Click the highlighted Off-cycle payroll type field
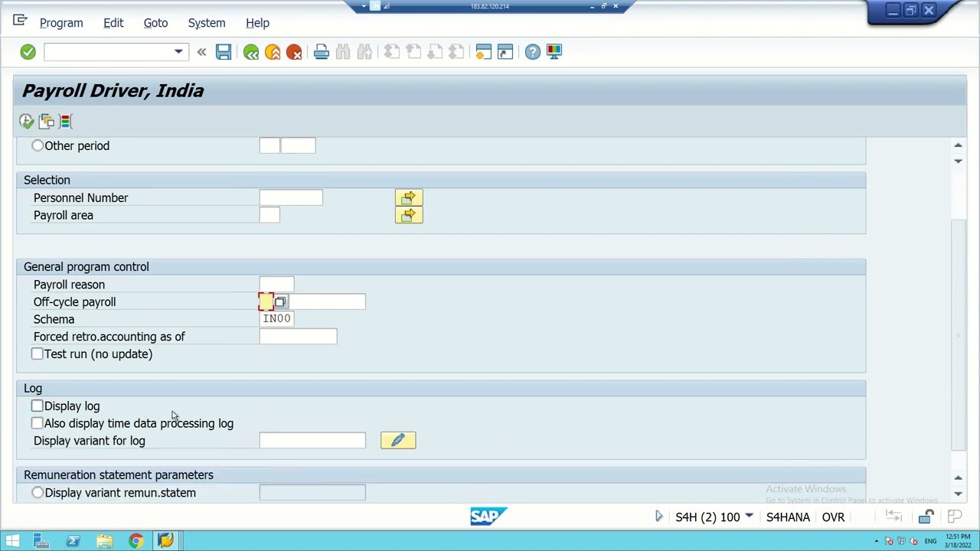This screenshot has width=980, height=551. [x=266, y=302]
